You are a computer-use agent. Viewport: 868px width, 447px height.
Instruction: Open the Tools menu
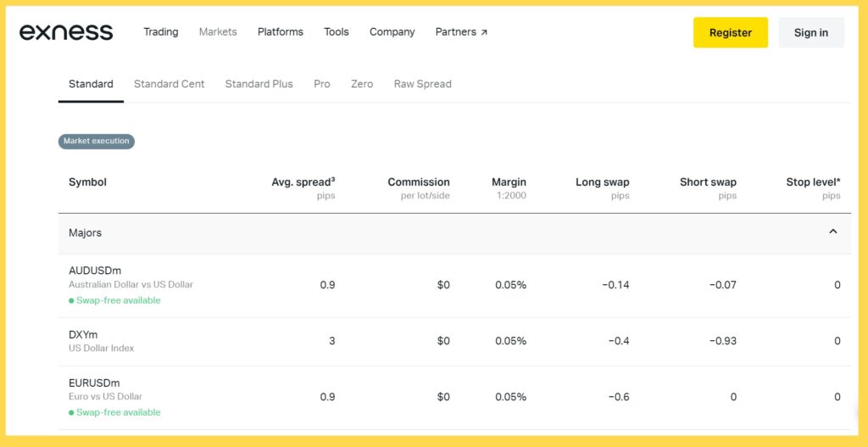click(336, 32)
